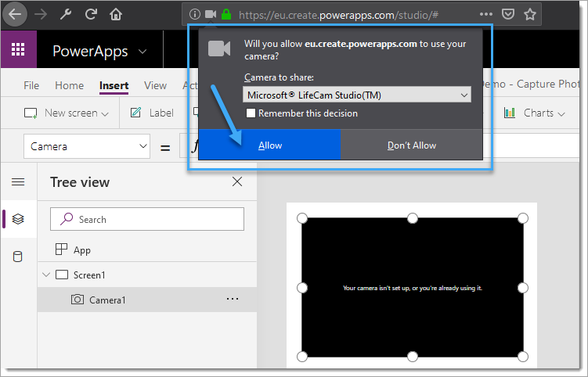Switch to the Home tab

pos(70,85)
